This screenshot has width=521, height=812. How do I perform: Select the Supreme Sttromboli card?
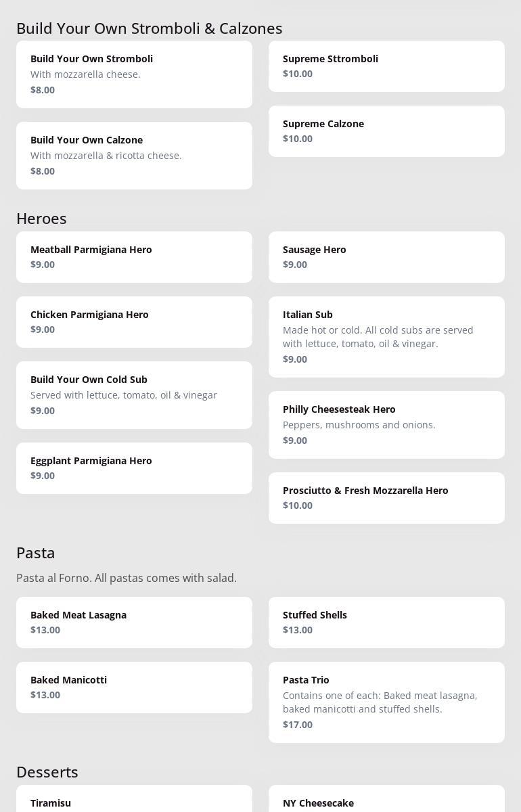click(x=386, y=66)
